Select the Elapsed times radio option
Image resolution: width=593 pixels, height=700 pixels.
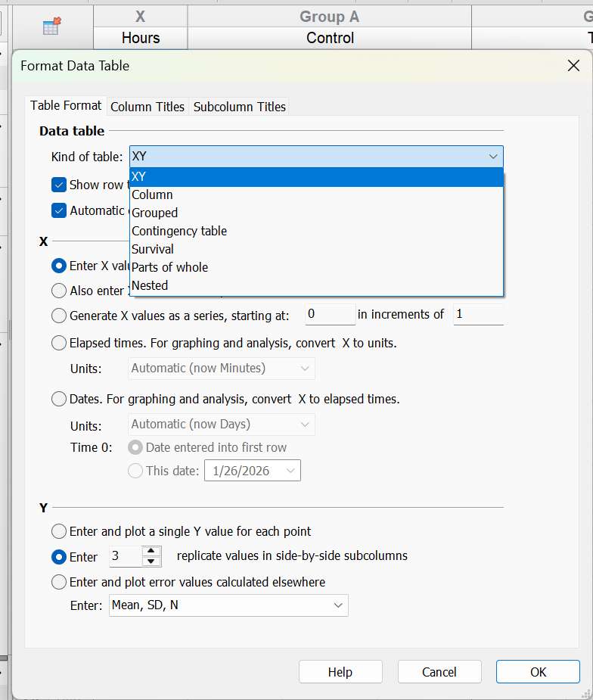59,343
